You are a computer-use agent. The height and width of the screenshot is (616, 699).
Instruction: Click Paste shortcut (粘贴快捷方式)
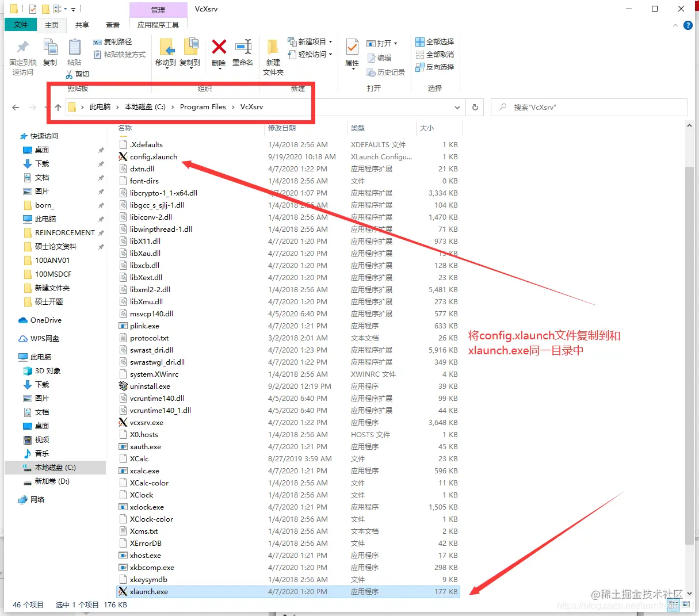pos(120,55)
